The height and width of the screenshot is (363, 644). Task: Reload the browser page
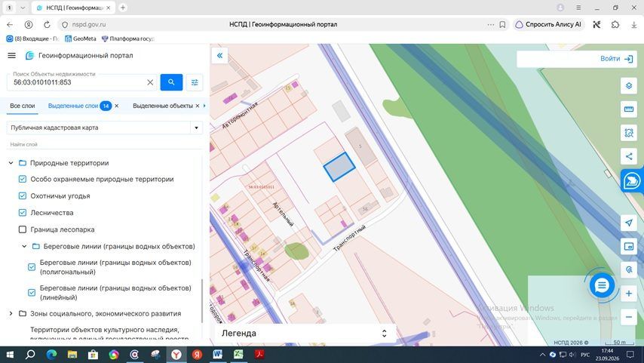tap(47, 25)
